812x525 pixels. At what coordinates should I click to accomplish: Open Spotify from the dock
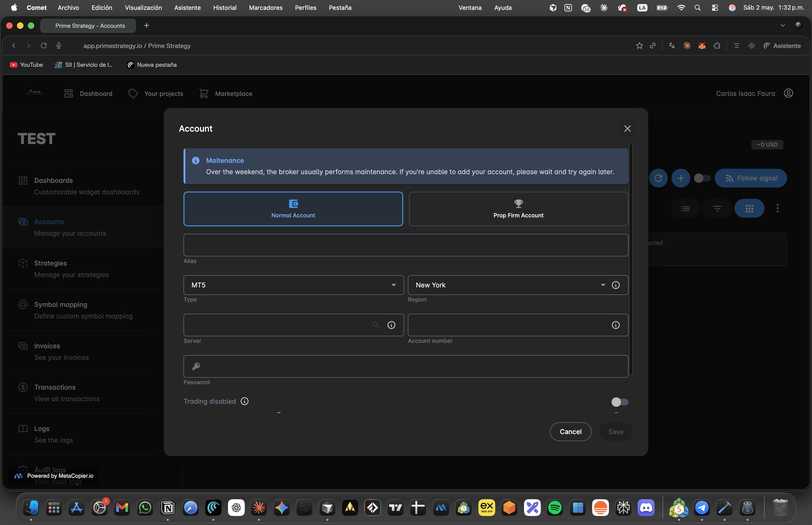pyautogui.click(x=555, y=508)
